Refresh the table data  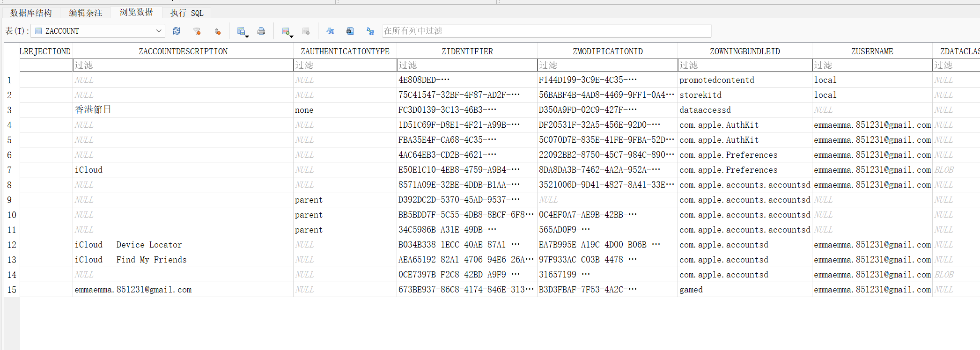point(177,31)
